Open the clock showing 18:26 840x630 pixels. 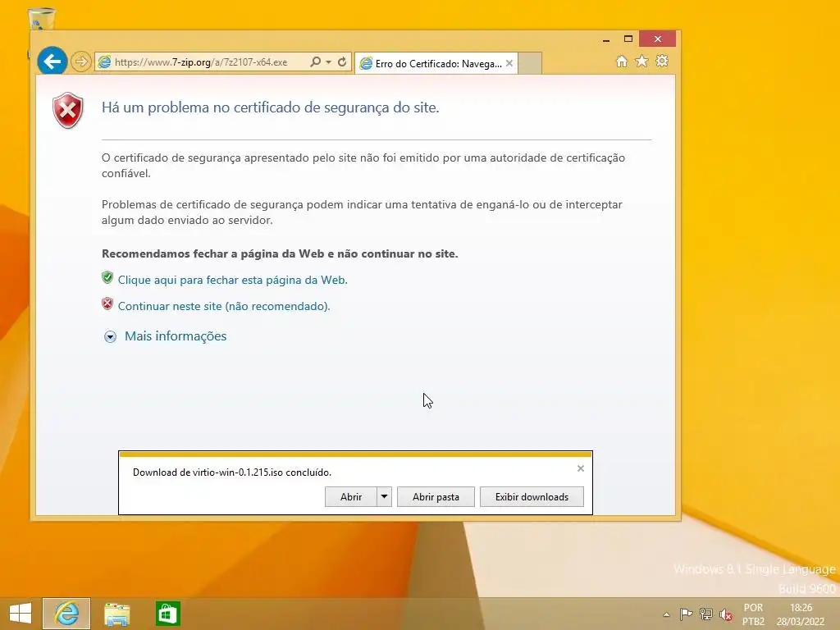(x=801, y=614)
